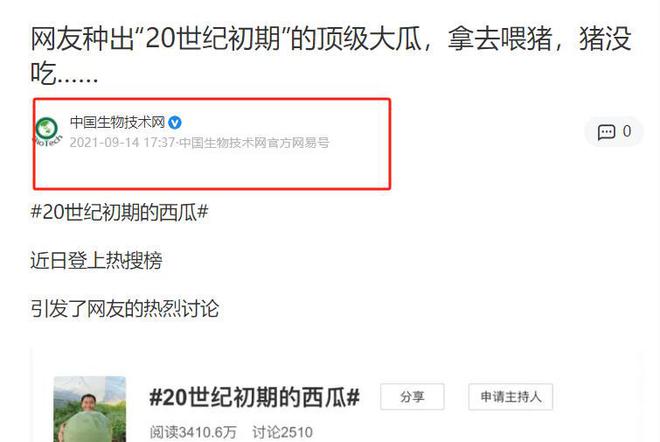Click the article headline about 顶级大瓜
The height and width of the screenshot is (442, 660).
(331, 56)
